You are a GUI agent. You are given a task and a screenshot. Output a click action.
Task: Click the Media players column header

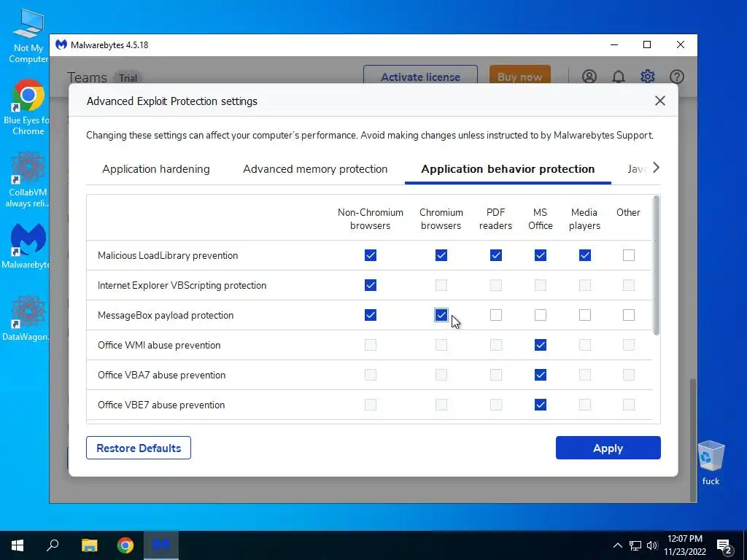click(x=584, y=219)
